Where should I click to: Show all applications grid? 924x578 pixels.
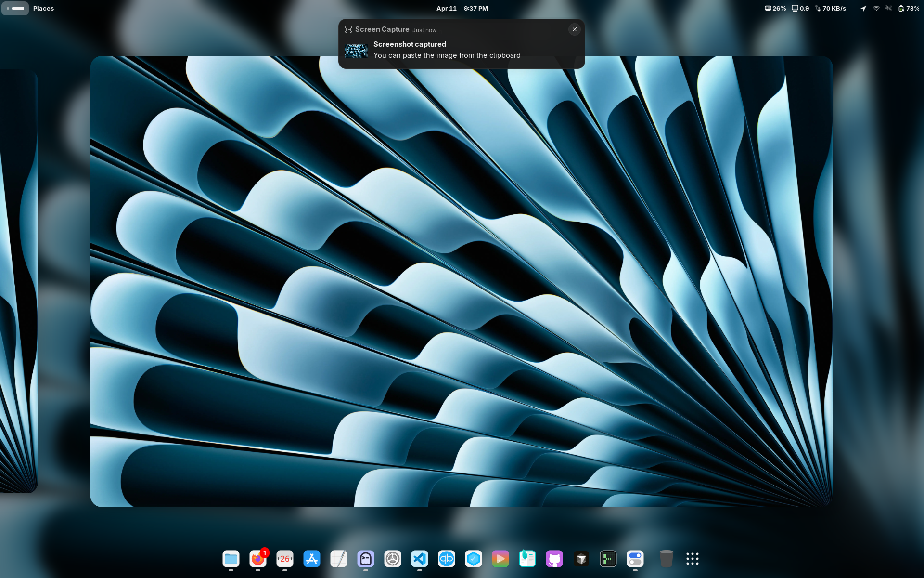pos(693,559)
